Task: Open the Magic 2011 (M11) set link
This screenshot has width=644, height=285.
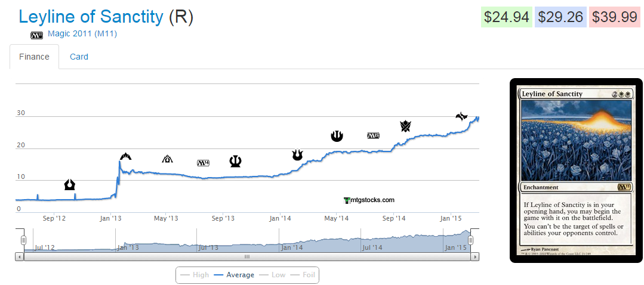Action: [x=82, y=33]
